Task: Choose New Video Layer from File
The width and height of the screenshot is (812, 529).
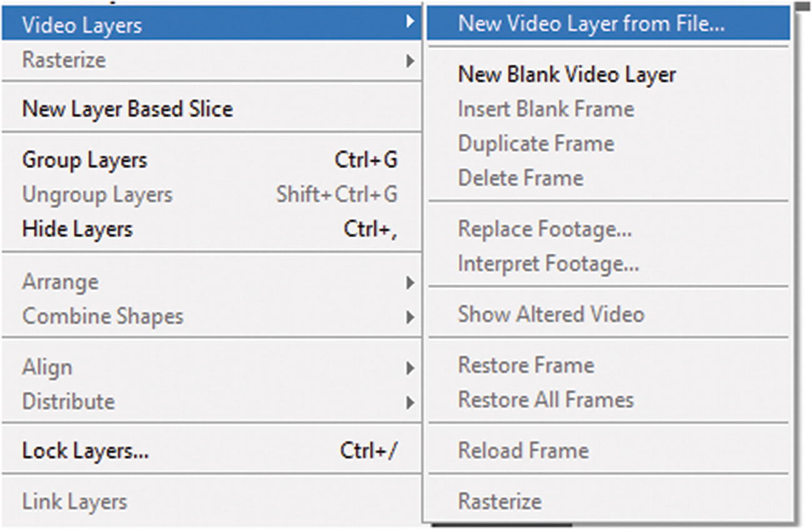Action: 591,24
